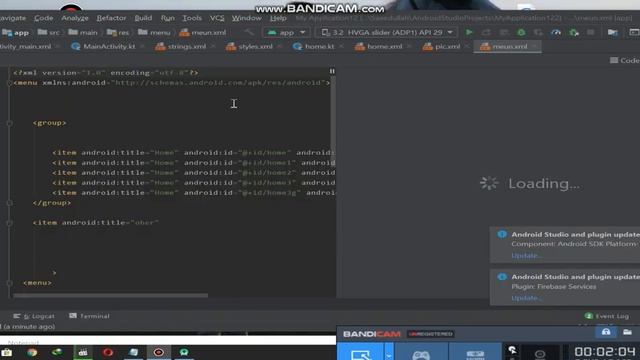Switch editor to Code view mode

624,60
